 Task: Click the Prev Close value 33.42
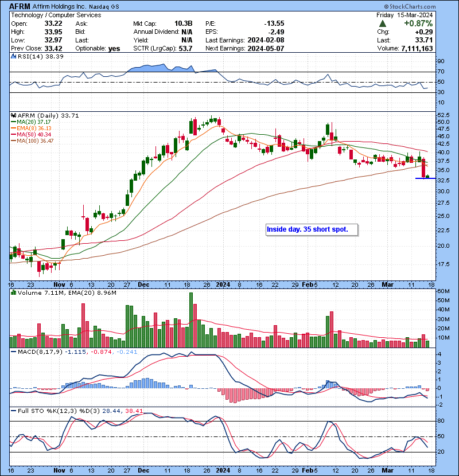(53, 49)
